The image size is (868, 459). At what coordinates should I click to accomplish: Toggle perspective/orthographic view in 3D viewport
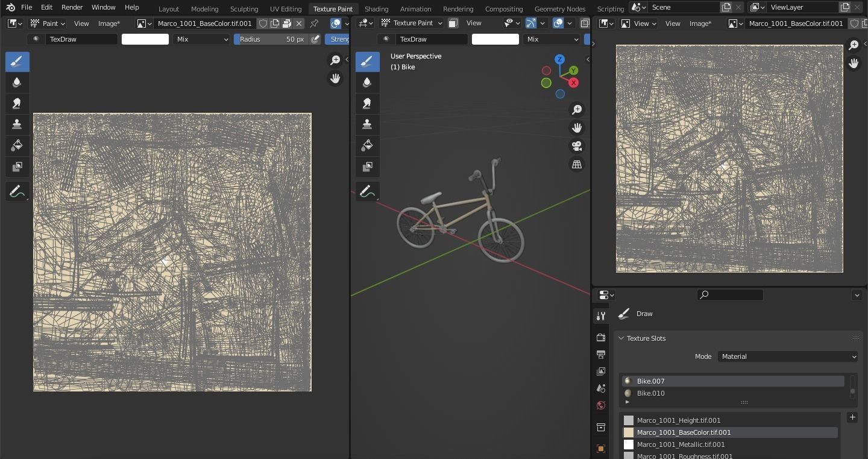(x=577, y=164)
